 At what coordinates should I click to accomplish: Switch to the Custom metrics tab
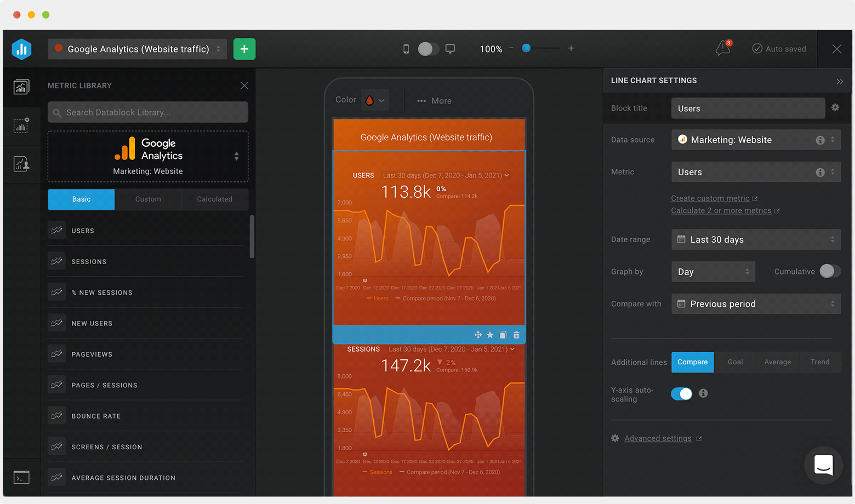tap(148, 199)
